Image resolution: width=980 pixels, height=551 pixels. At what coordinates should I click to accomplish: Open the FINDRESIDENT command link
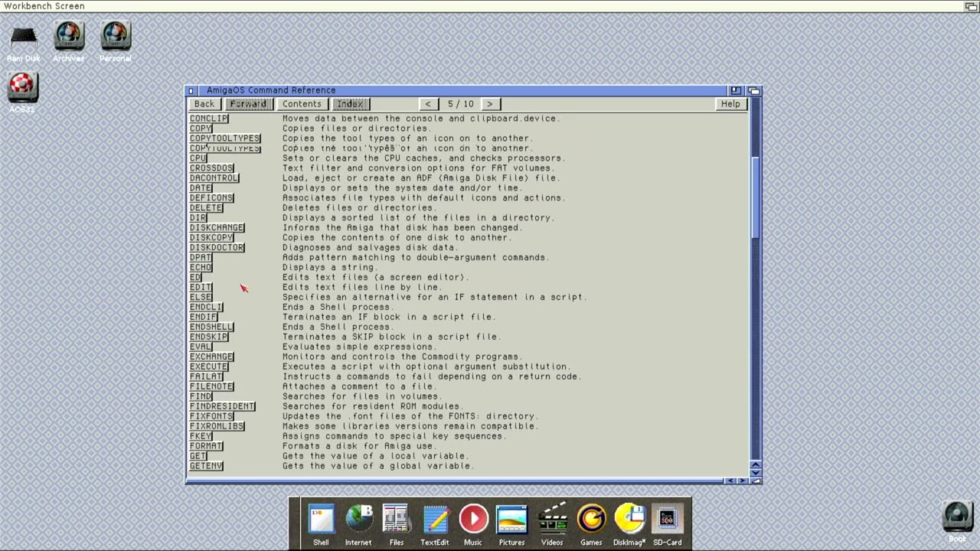222,407
